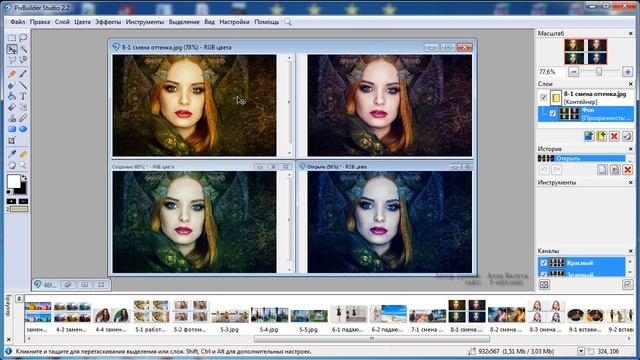Click the zoom in plus button
Image resolution: width=640 pixels, height=360 pixels.
pos(627,72)
